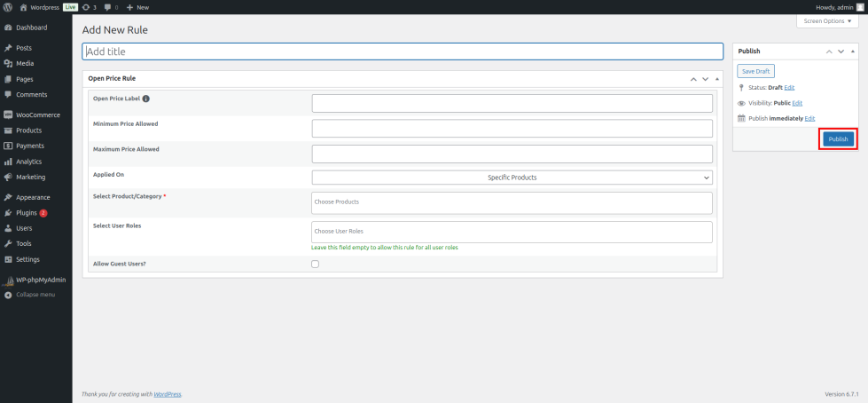868x403 pixels.
Task: Click the Publish button
Action: click(x=838, y=139)
